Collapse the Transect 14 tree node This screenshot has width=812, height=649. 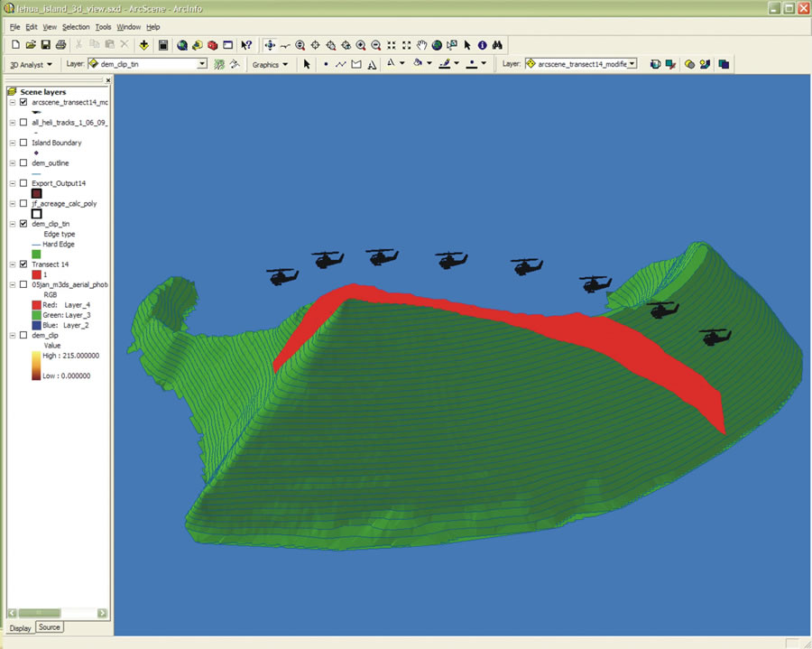13,264
